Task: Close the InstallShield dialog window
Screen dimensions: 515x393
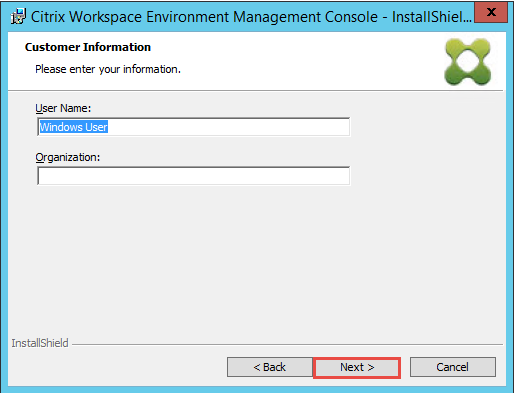Action: coord(491,13)
